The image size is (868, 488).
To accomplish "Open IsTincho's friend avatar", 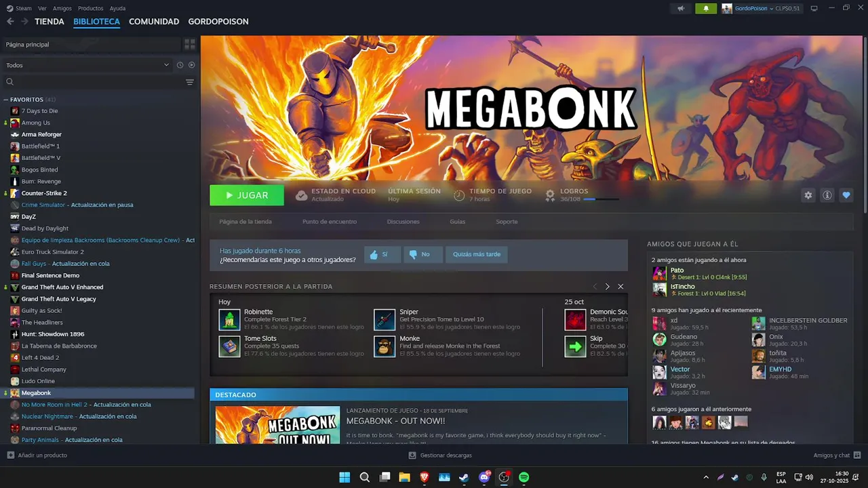I will [659, 289].
